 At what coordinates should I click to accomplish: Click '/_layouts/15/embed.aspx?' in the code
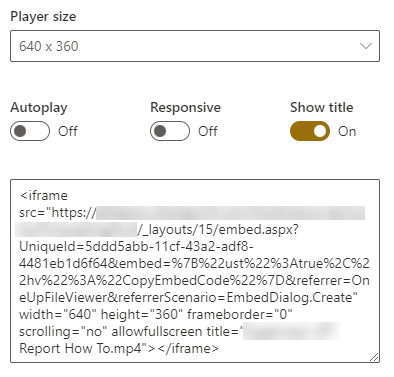click(218, 230)
